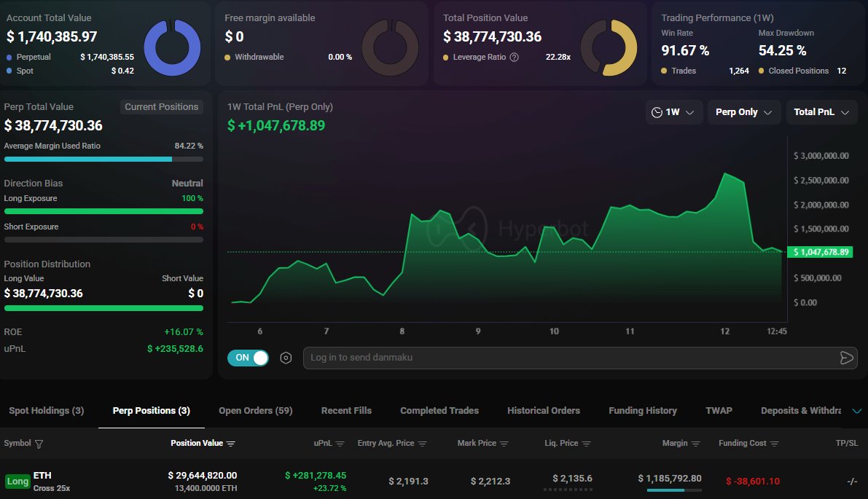Click the ETH symbol in positions row

[x=42, y=476]
